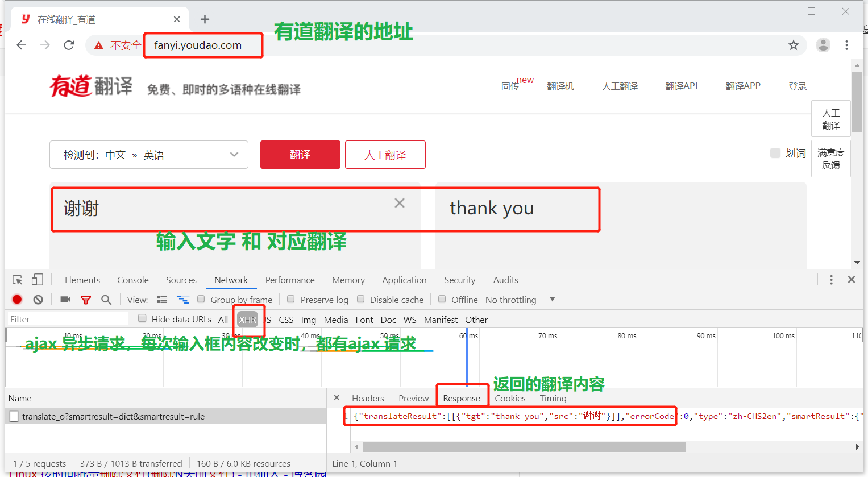868x477 pixels.
Task: Stop network recording with the red record button
Action: click(x=17, y=300)
